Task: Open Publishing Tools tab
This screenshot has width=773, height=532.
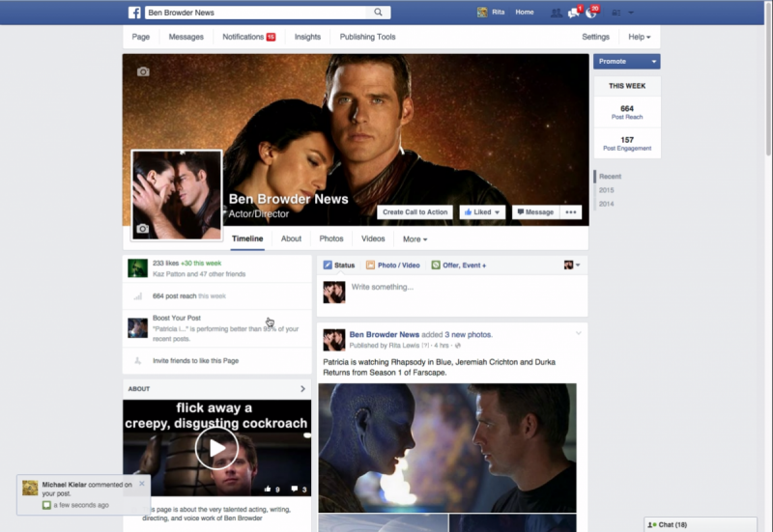Action: [x=367, y=37]
